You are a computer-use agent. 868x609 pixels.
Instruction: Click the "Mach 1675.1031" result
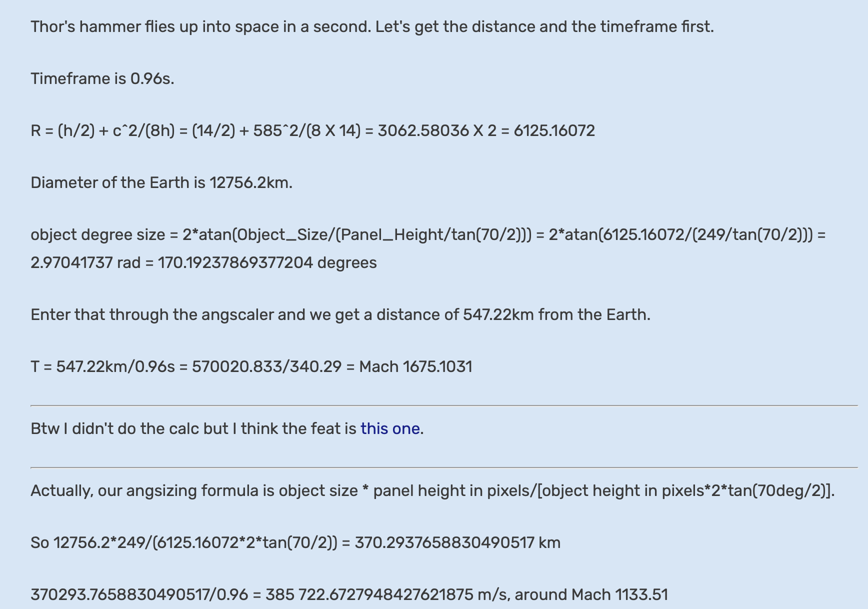pos(415,367)
